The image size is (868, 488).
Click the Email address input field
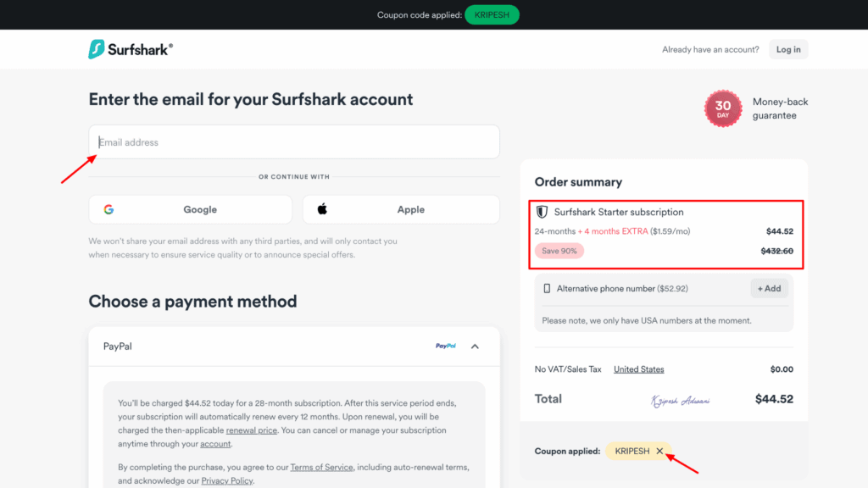[294, 141]
